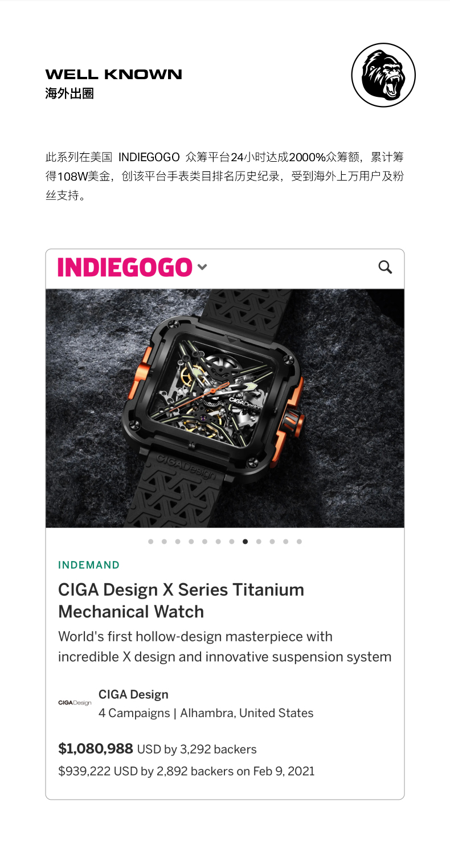Viewport: 450px width, 868px height.
Task: Click the green INDEMAND label
Action: click(89, 565)
